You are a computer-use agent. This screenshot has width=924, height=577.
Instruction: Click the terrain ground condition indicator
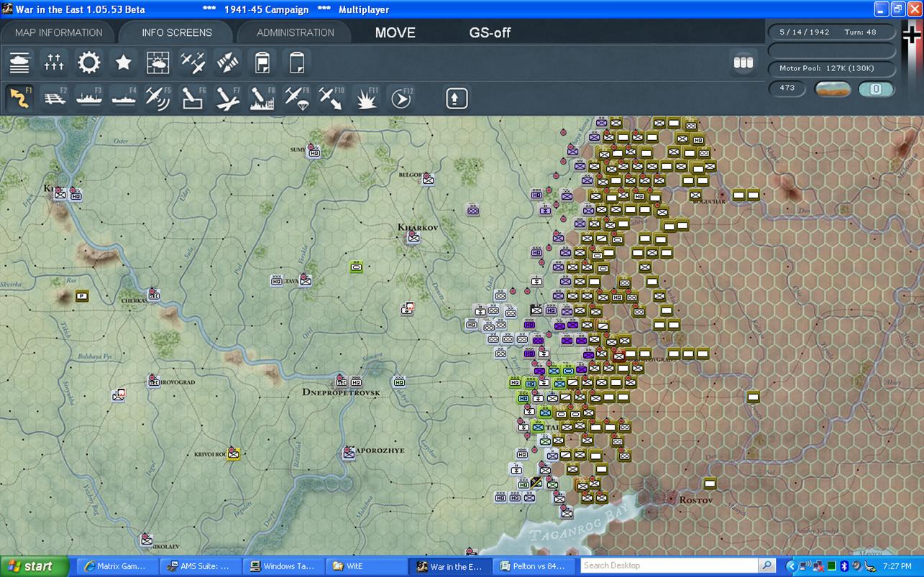(x=832, y=89)
